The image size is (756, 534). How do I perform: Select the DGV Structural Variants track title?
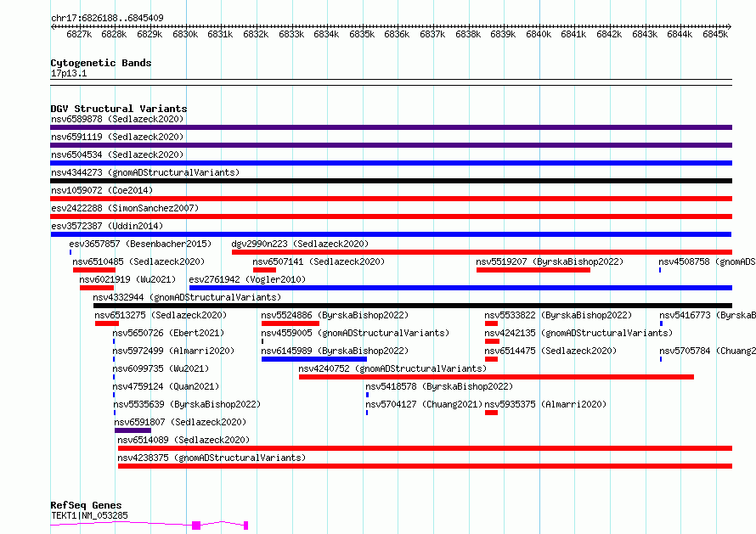point(119,109)
